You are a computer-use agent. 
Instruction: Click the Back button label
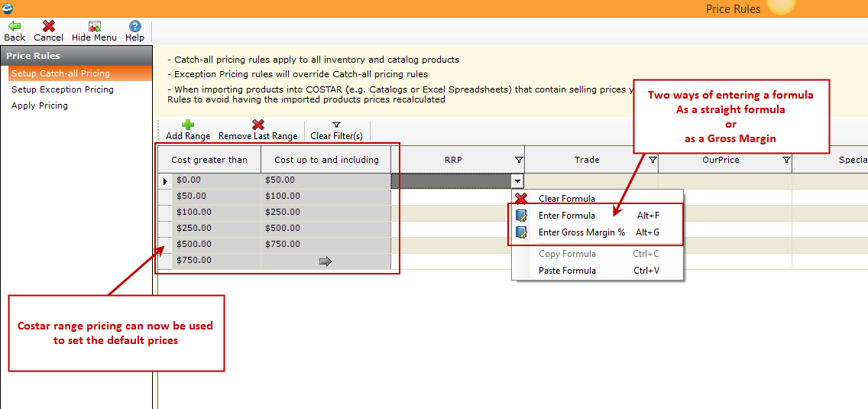coord(15,37)
